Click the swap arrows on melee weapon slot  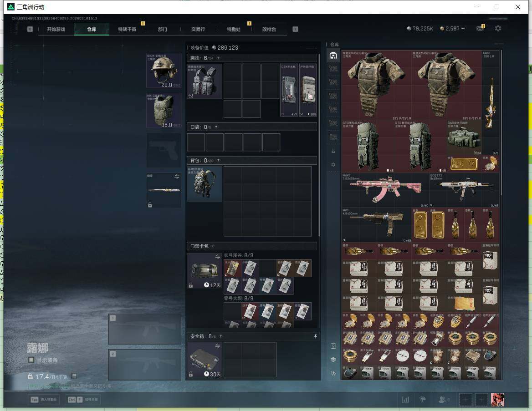[177, 176]
